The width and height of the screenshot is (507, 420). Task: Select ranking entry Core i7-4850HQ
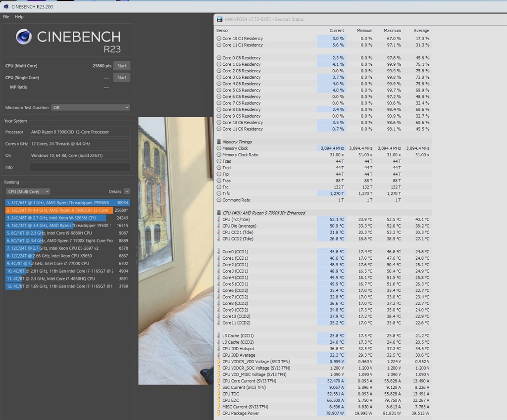(67, 279)
